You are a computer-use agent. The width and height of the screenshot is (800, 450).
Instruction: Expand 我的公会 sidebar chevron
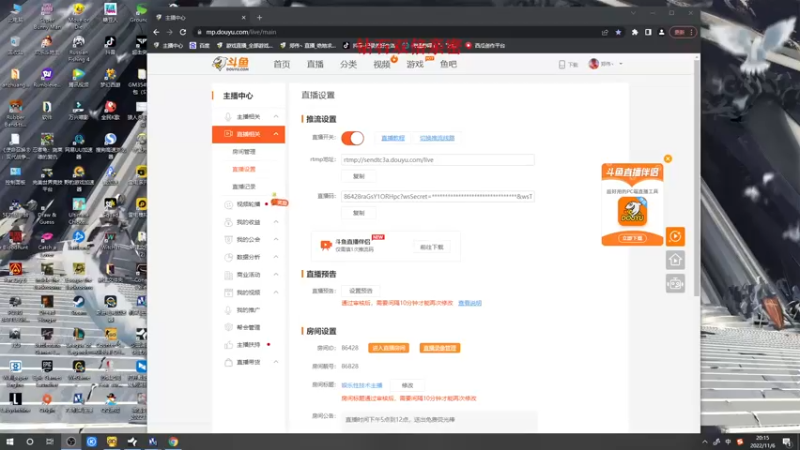click(276, 239)
